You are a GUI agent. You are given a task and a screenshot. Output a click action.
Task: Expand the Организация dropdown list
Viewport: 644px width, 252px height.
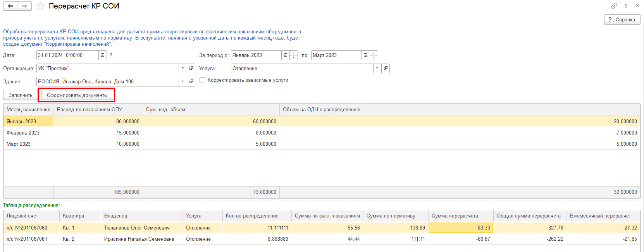pyautogui.click(x=183, y=69)
